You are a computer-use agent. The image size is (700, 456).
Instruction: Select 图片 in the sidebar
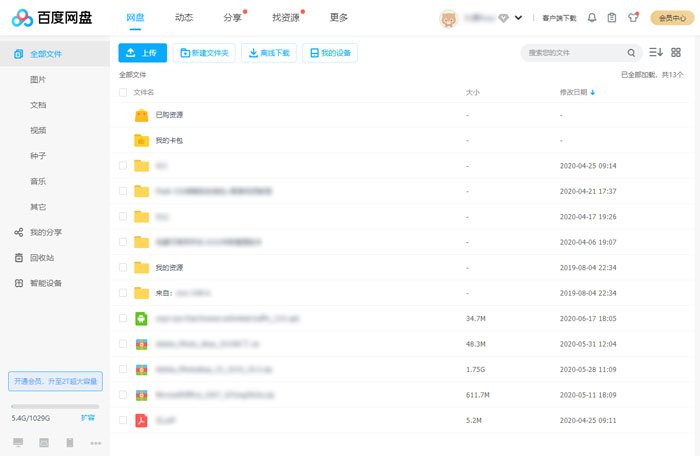pos(38,79)
